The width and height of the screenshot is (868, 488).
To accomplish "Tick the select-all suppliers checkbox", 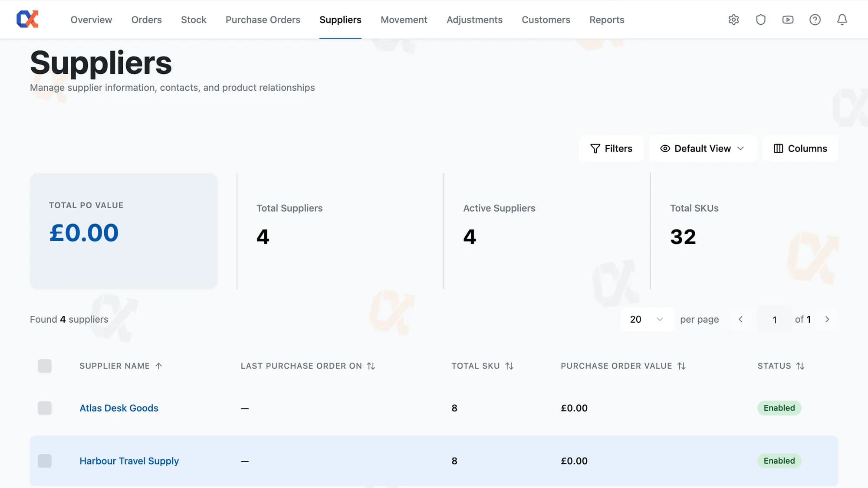I will (45, 366).
